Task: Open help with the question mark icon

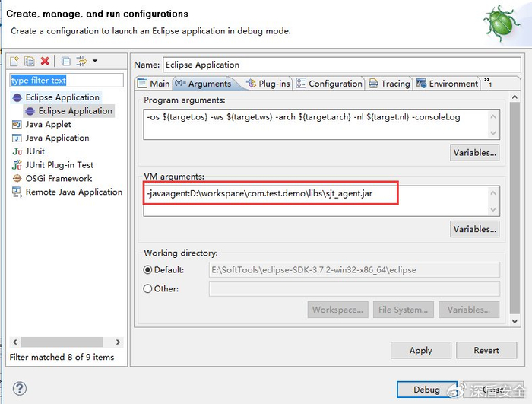Action: click(x=19, y=389)
